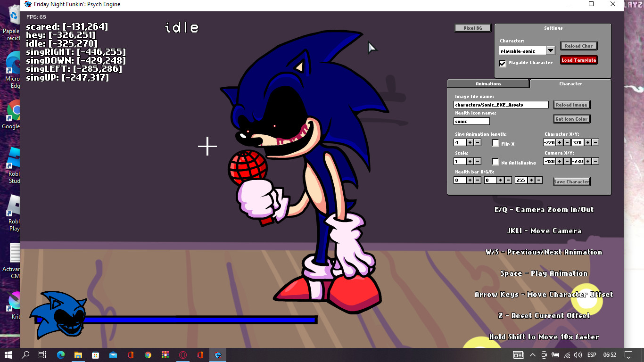The width and height of the screenshot is (644, 362).
Task: Click Get Icon Color button
Action: 571,119
